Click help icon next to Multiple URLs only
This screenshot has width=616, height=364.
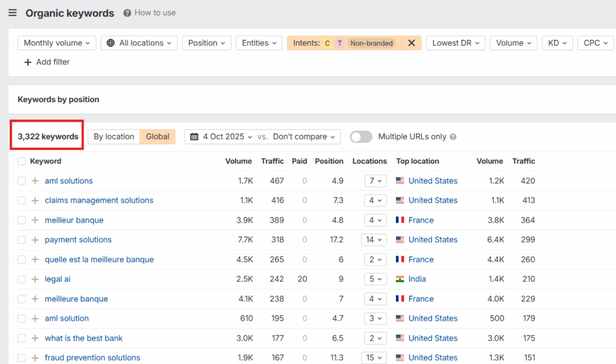coord(453,137)
